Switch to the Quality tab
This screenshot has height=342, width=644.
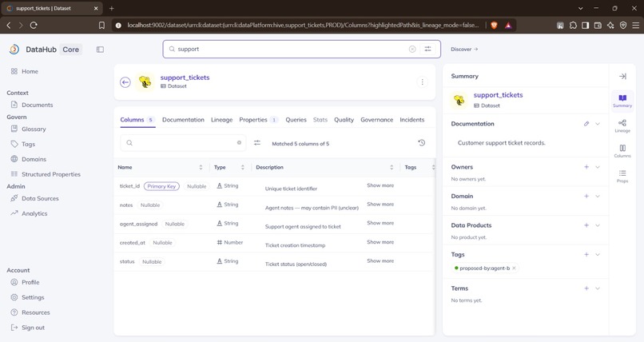[344, 120]
